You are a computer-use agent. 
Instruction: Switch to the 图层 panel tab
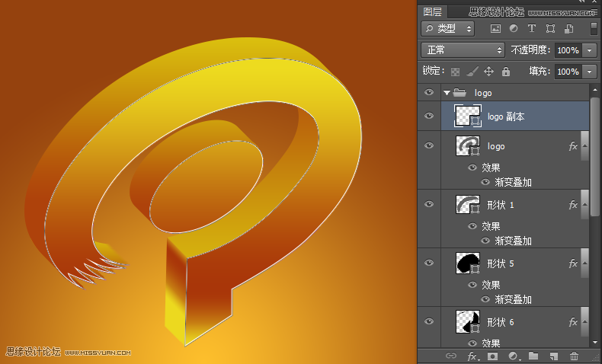pyautogui.click(x=432, y=11)
